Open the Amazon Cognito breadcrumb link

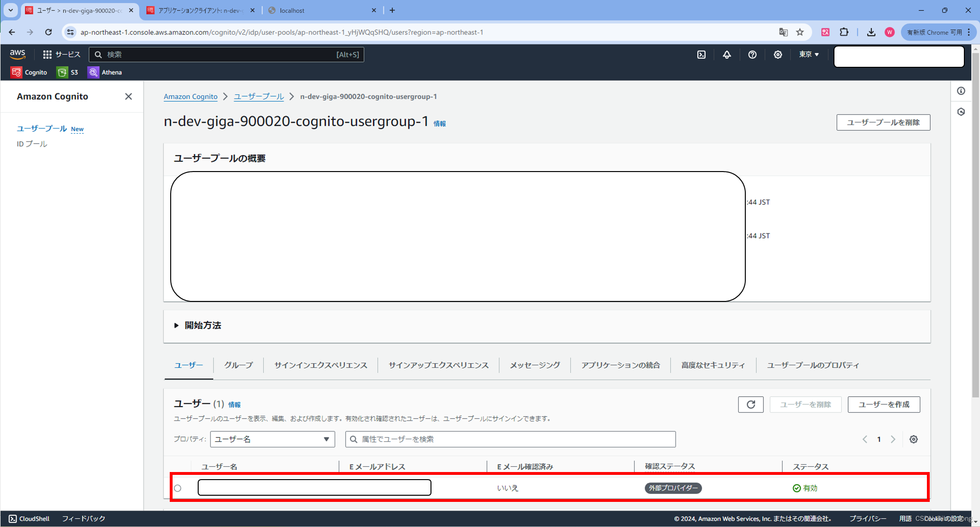tap(191, 96)
